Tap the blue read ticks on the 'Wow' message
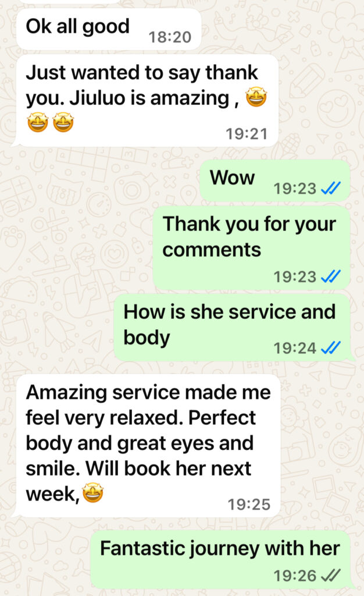This screenshot has height=596, width=364. coord(331,188)
